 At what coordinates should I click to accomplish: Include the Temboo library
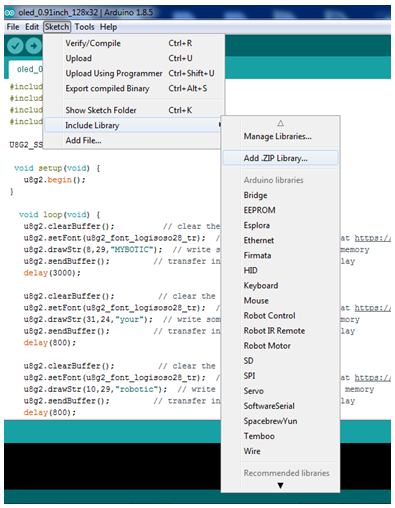280,436
